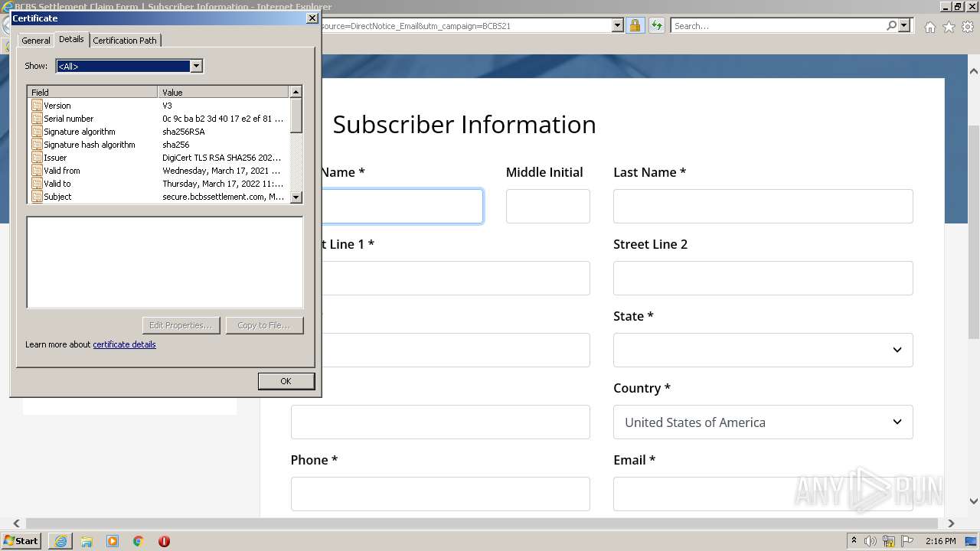Click the red Opera-style taskbar icon
The width and height of the screenshot is (980, 551).
tap(164, 541)
